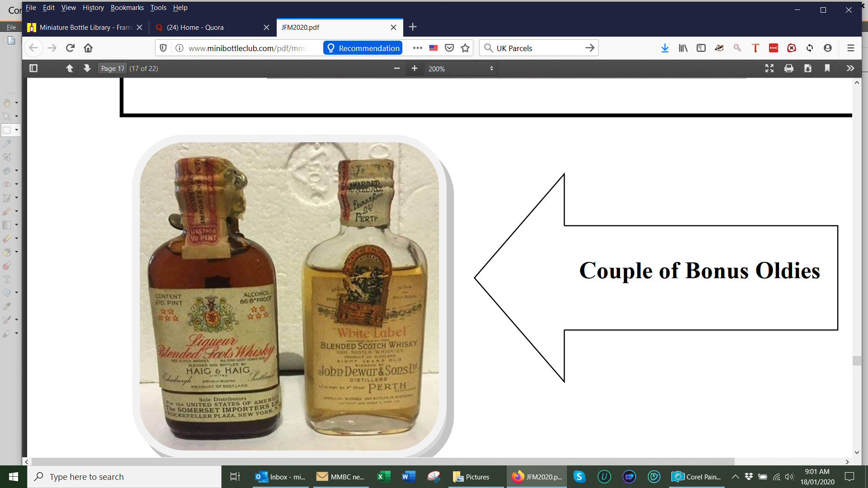Open Firefox downloads panel
The width and height of the screenshot is (868, 488).
pyautogui.click(x=665, y=48)
